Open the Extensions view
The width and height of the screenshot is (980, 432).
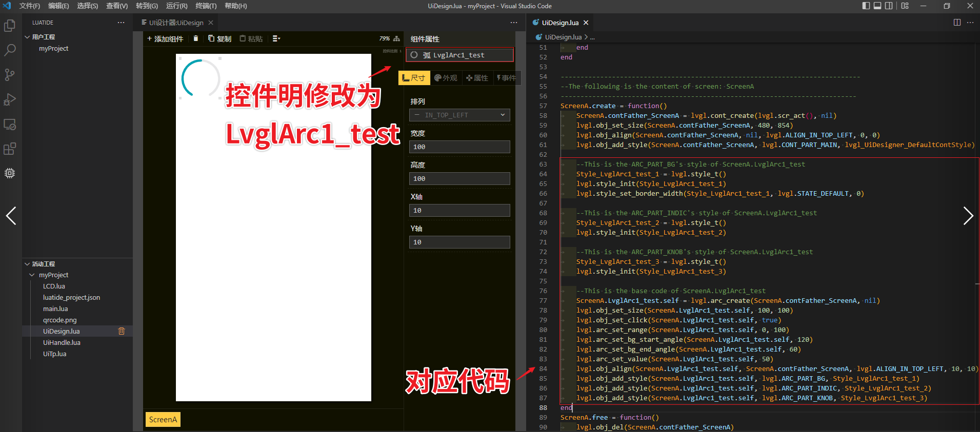tap(10, 149)
